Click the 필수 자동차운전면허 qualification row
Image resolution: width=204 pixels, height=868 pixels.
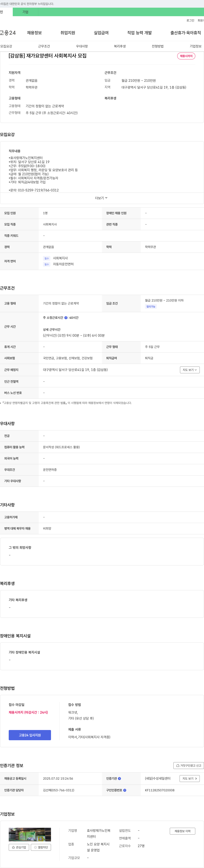[58, 264]
